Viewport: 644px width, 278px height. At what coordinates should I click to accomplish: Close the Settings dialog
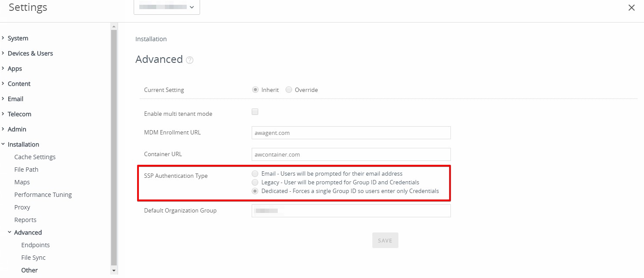point(631,8)
